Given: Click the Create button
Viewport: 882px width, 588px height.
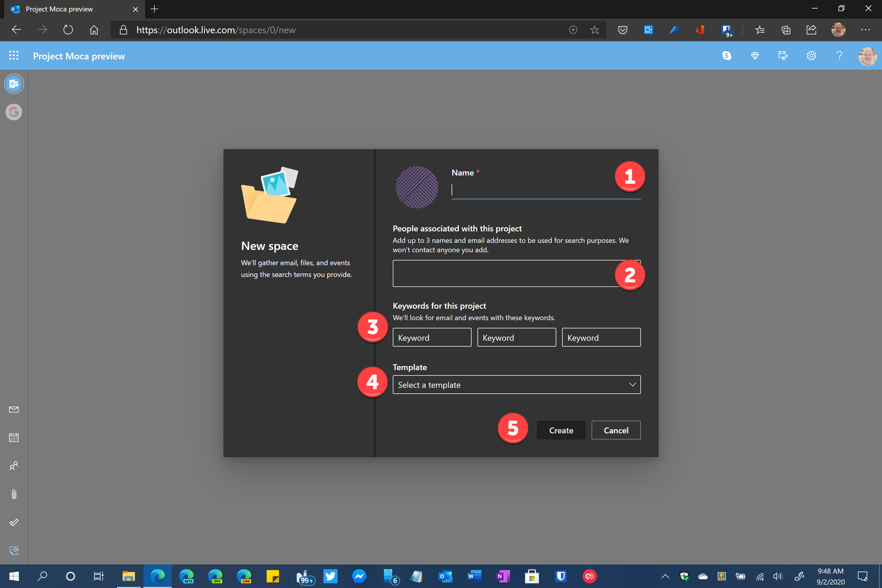Looking at the screenshot, I should coord(561,430).
